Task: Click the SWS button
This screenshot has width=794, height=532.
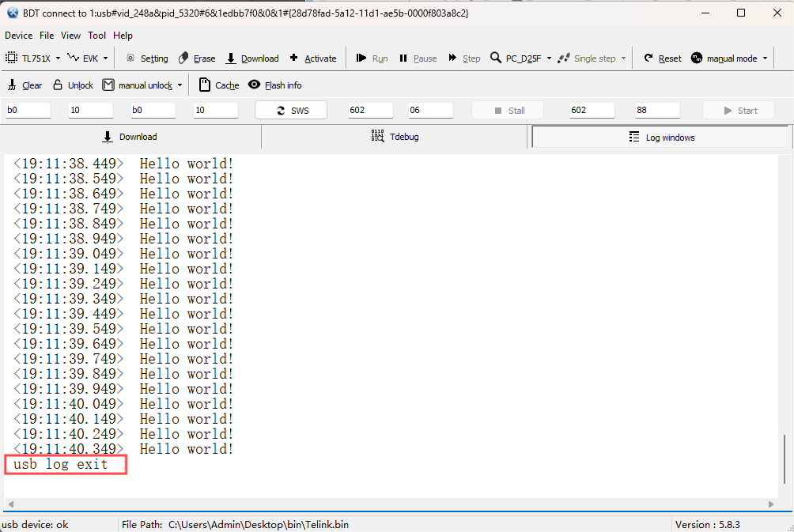Action: pos(291,111)
